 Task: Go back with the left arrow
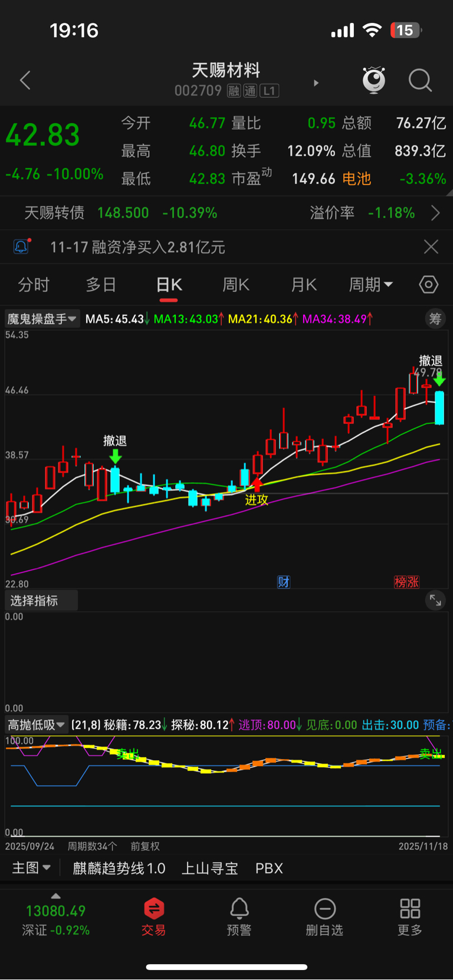coord(25,81)
